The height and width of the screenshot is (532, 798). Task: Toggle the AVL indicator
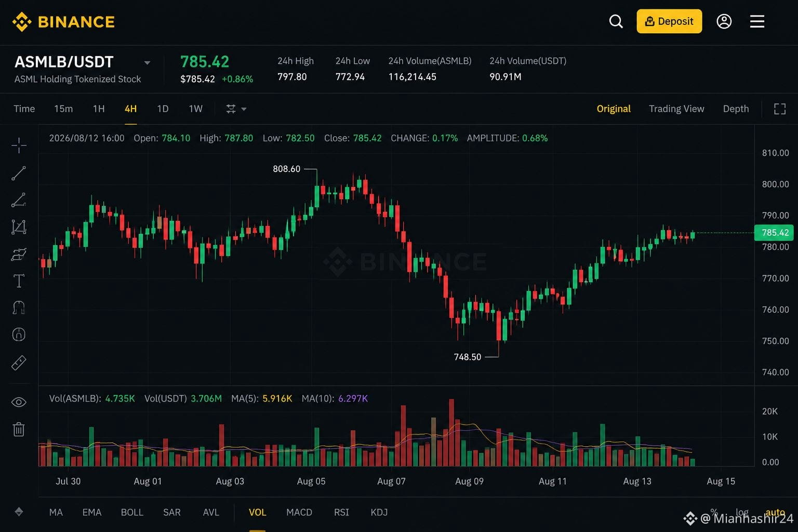tap(211, 512)
